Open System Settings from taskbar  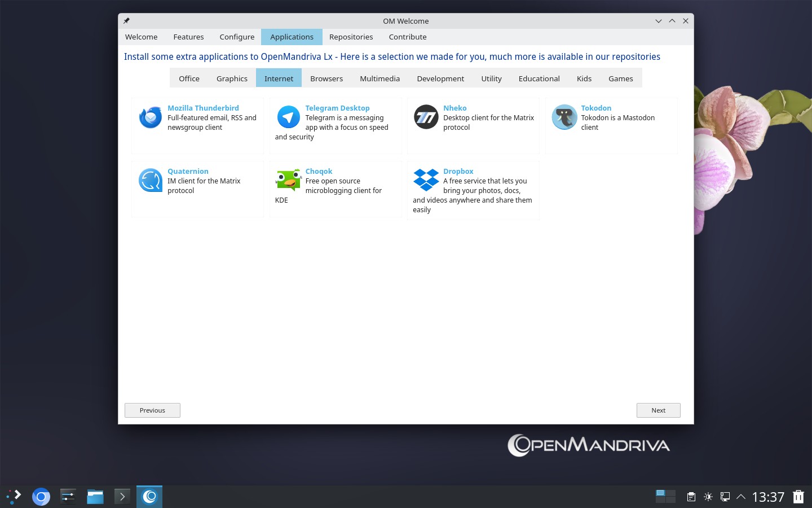pos(68,497)
